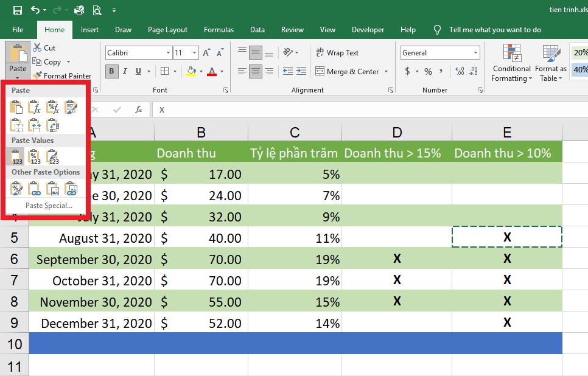Decrease the indent level

[288, 71]
